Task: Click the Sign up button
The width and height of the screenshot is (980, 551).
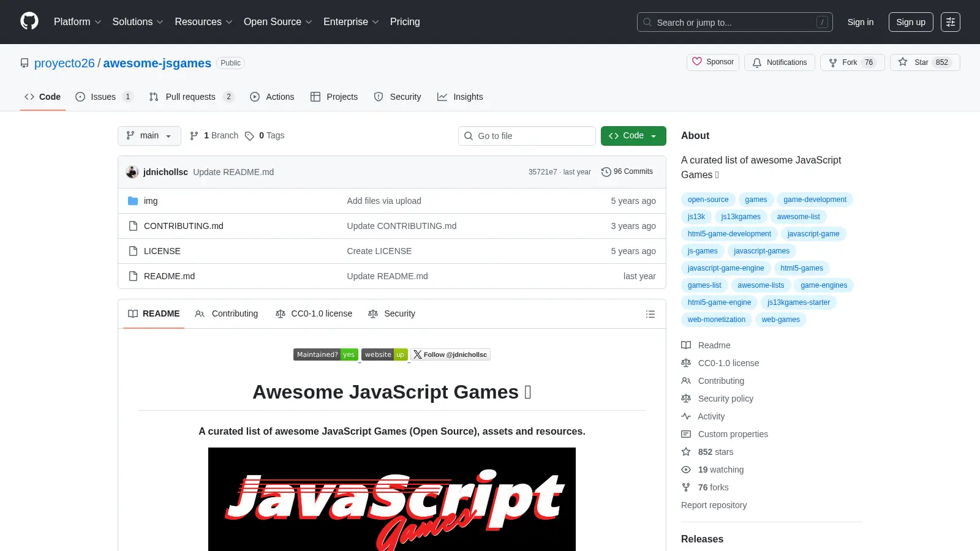Action: (x=911, y=22)
